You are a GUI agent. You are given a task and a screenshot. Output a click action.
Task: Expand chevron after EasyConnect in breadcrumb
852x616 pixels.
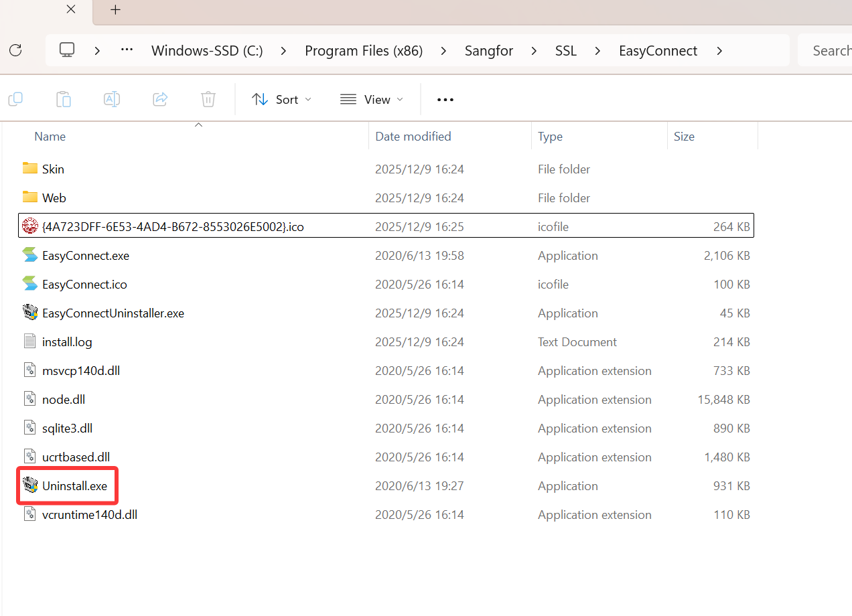coord(719,51)
